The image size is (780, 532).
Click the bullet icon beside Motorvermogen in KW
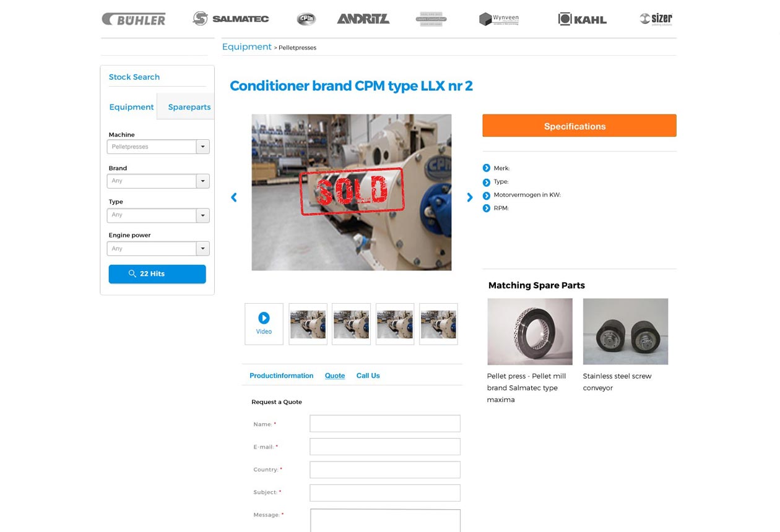pos(487,195)
